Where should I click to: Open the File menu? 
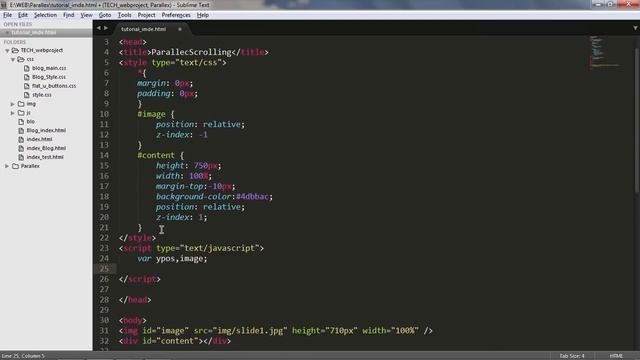point(7,15)
